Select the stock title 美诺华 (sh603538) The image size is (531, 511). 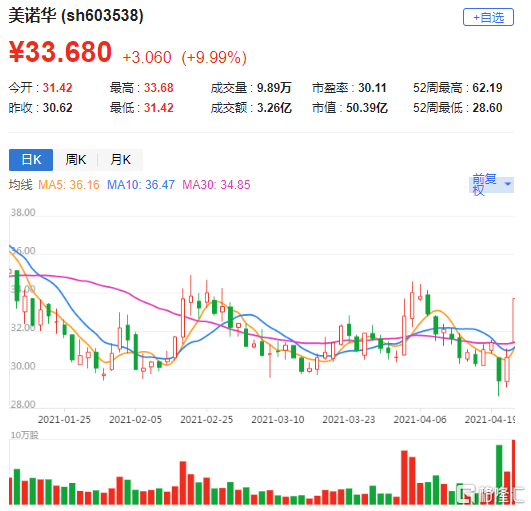[x=76, y=16]
